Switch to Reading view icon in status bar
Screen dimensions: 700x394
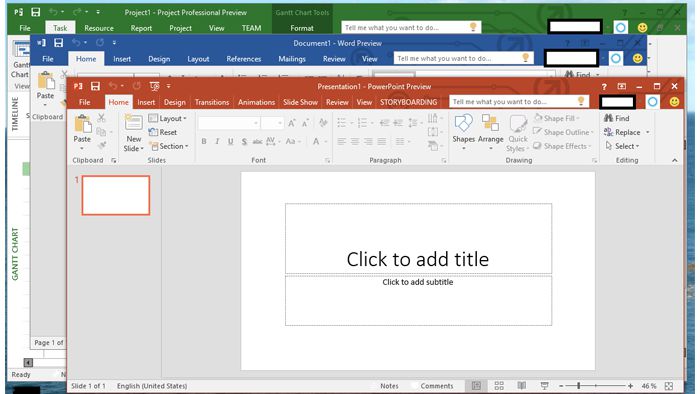click(521, 386)
